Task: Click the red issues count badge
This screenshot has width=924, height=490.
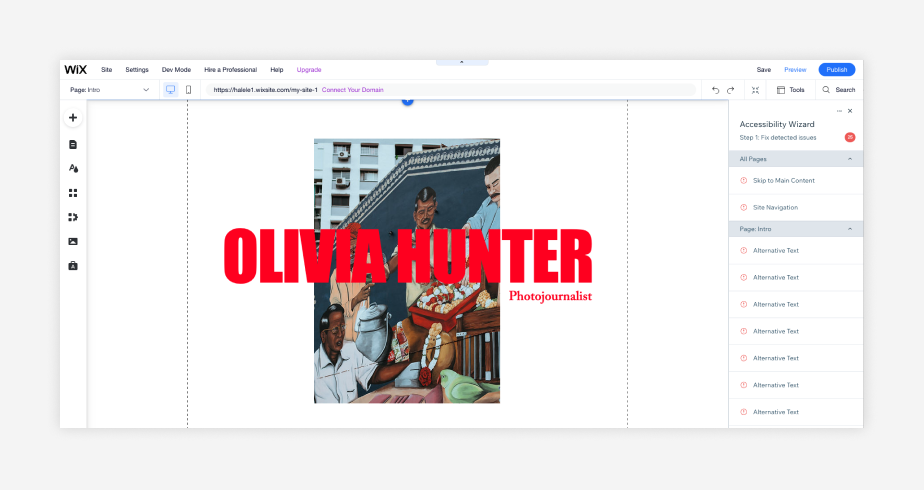Action: (x=850, y=137)
